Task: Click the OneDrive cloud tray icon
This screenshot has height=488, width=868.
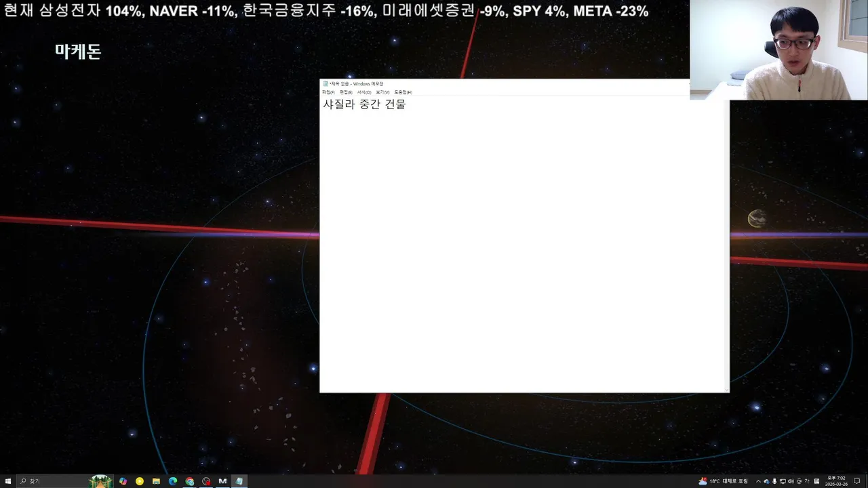Action: (766, 481)
